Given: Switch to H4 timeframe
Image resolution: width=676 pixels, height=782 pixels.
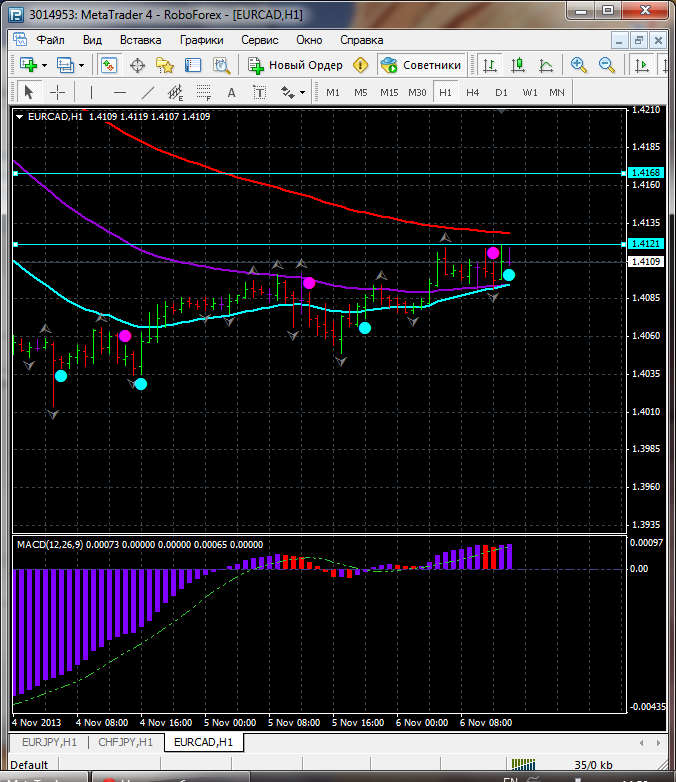Looking at the screenshot, I should coord(472,92).
